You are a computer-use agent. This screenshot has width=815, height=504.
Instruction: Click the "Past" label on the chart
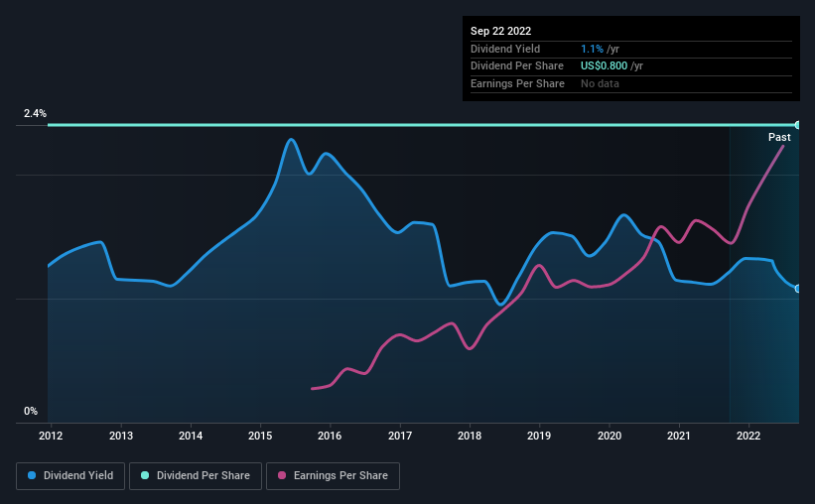(x=779, y=137)
